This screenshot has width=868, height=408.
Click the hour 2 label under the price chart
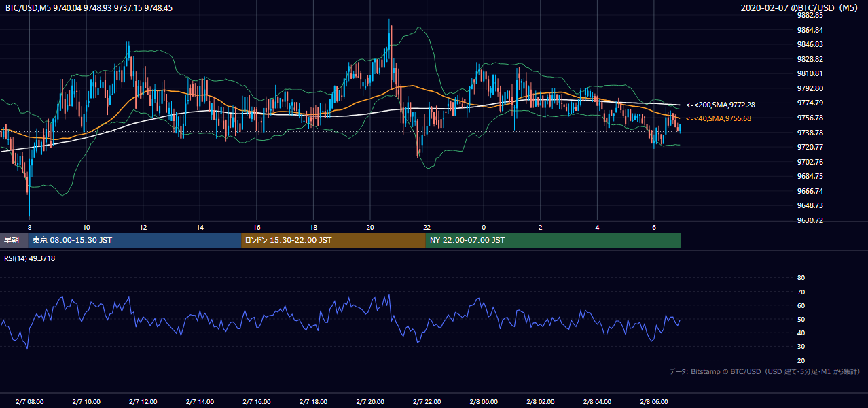coord(541,228)
